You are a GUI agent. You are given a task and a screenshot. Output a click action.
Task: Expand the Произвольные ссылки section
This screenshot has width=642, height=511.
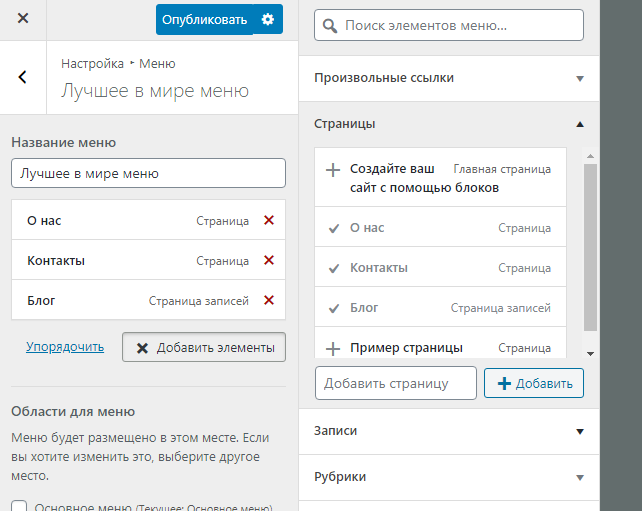click(x=449, y=78)
